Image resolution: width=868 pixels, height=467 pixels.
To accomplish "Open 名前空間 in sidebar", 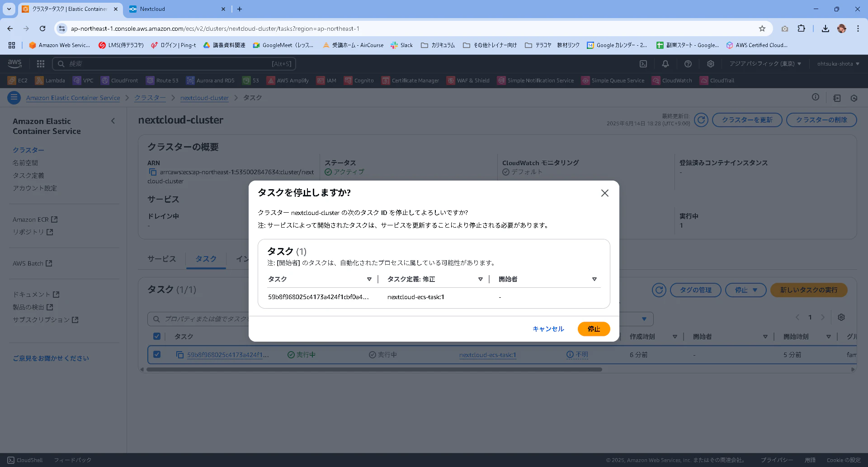I will point(25,163).
